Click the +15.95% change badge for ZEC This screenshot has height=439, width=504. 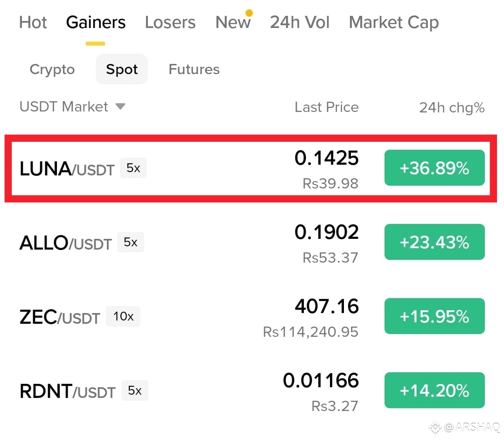tap(434, 316)
